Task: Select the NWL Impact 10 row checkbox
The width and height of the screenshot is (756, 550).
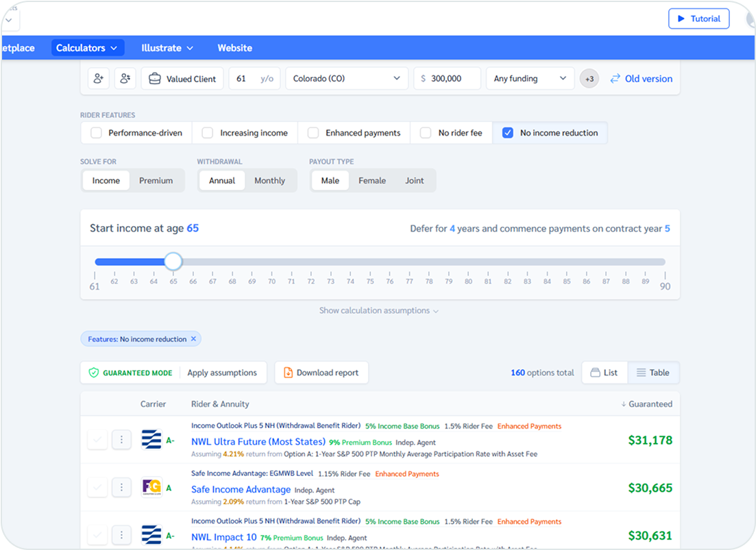Action: point(97,535)
